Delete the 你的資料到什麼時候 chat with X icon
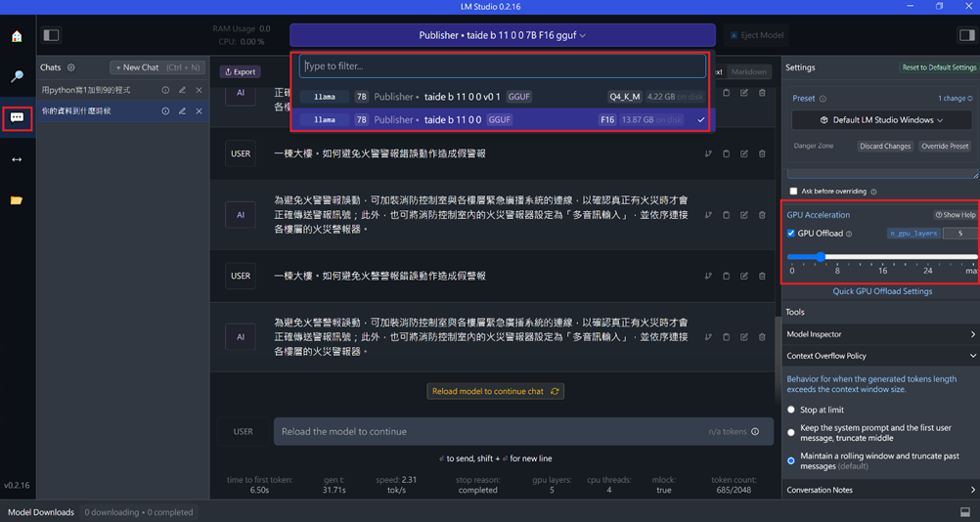Viewport: 980px width, 522px height. pos(200,111)
